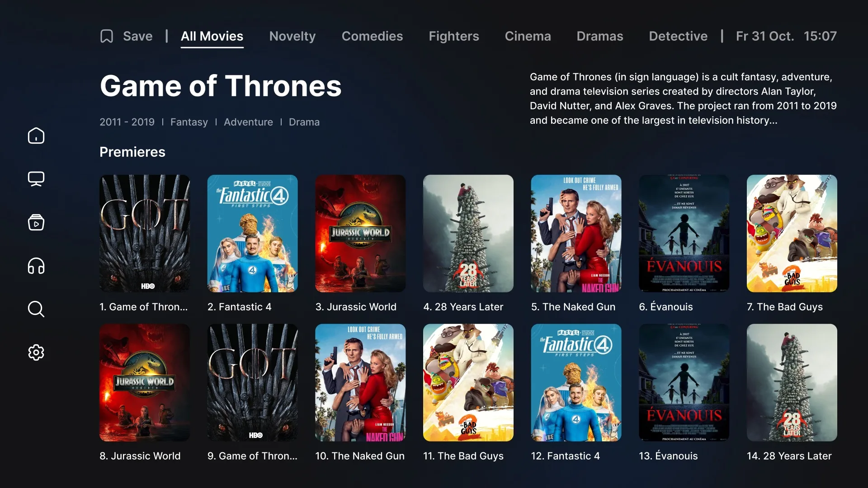Click the Adventure genre link
This screenshot has height=488, width=868.
pyautogui.click(x=248, y=122)
